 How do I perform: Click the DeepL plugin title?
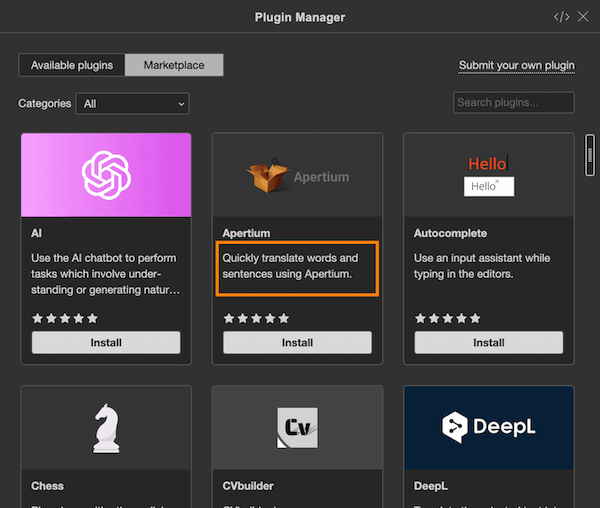click(x=430, y=486)
